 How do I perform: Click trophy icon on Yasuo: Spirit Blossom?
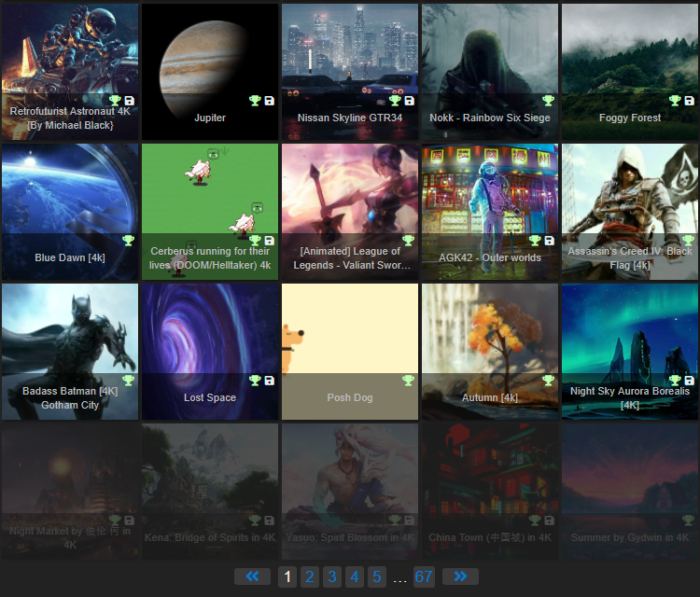pyautogui.click(x=395, y=521)
